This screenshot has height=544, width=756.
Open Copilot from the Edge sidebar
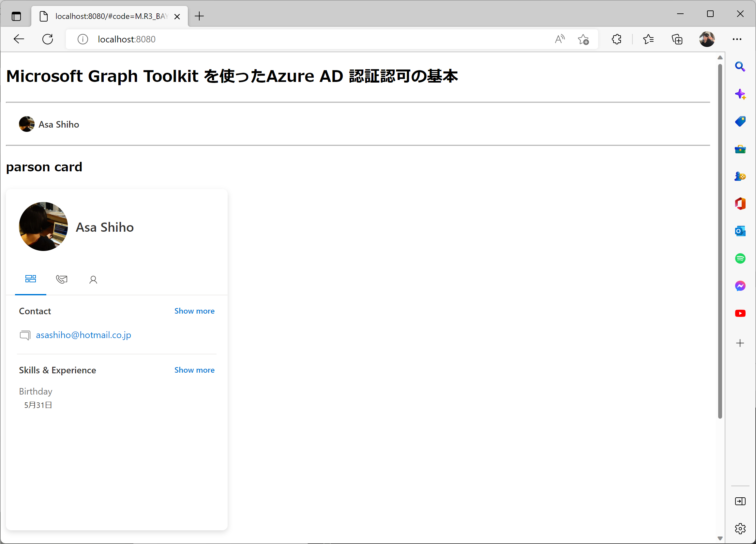pyautogui.click(x=740, y=94)
